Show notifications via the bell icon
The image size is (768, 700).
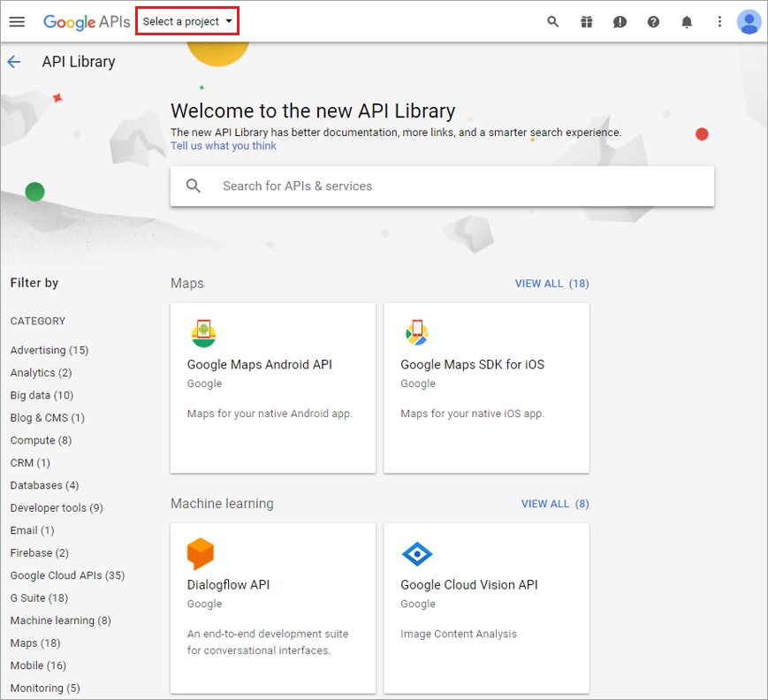click(687, 21)
